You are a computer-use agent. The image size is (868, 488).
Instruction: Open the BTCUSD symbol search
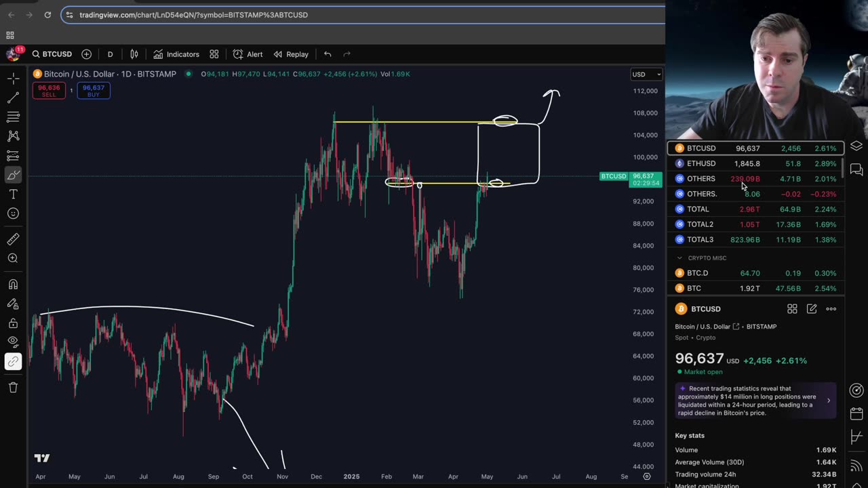coord(52,54)
